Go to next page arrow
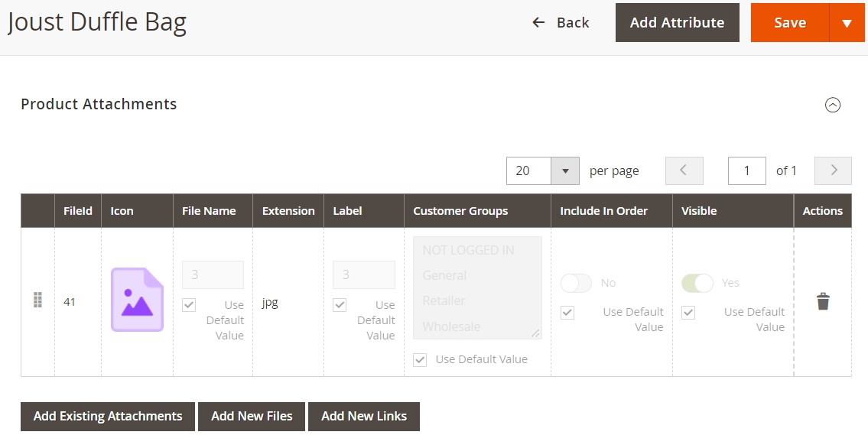The width and height of the screenshot is (868, 435). pos(833,170)
